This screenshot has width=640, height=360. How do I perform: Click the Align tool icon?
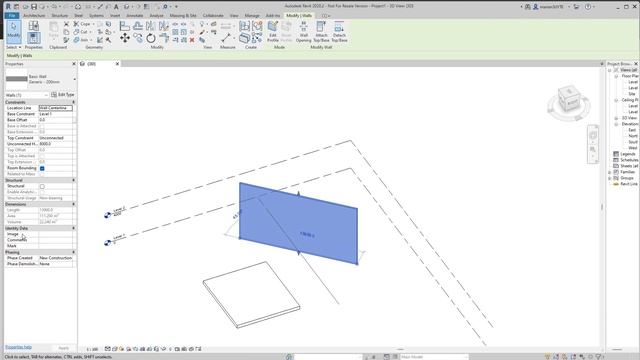[125, 26]
